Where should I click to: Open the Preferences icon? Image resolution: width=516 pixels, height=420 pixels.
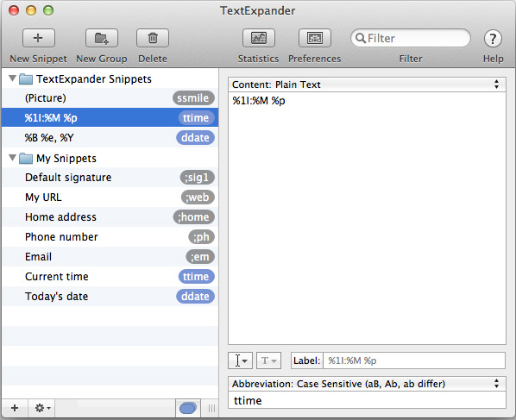tap(315, 38)
